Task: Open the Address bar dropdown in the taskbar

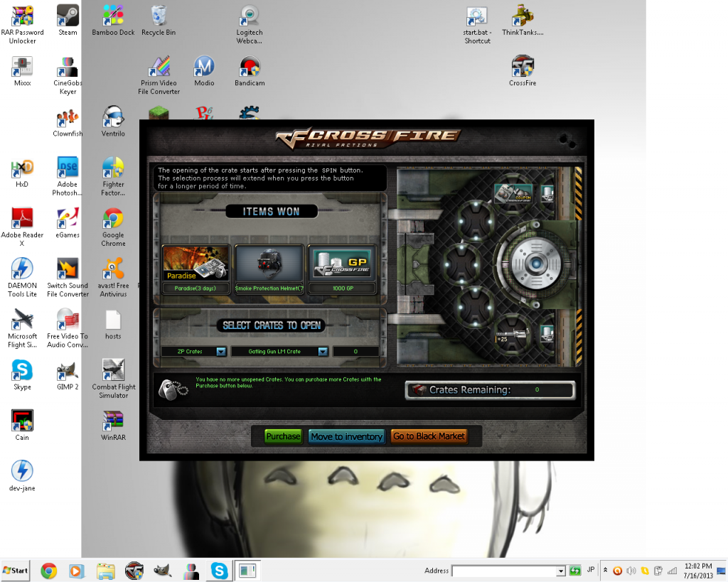Action: tap(562, 571)
